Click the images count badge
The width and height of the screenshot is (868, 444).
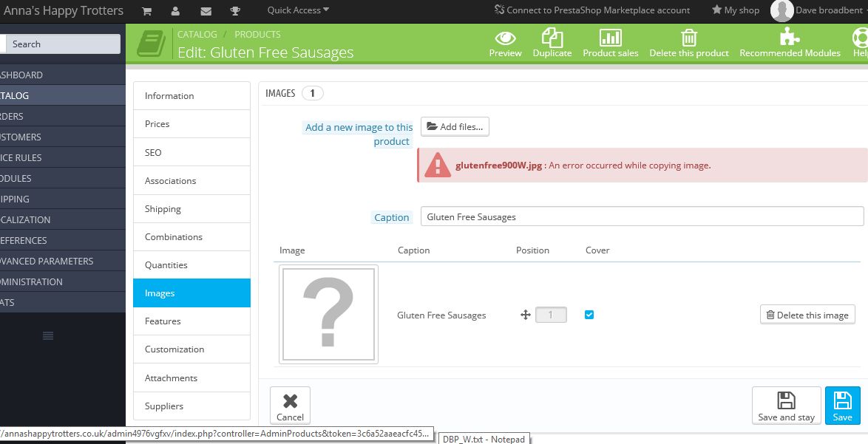click(312, 93)
